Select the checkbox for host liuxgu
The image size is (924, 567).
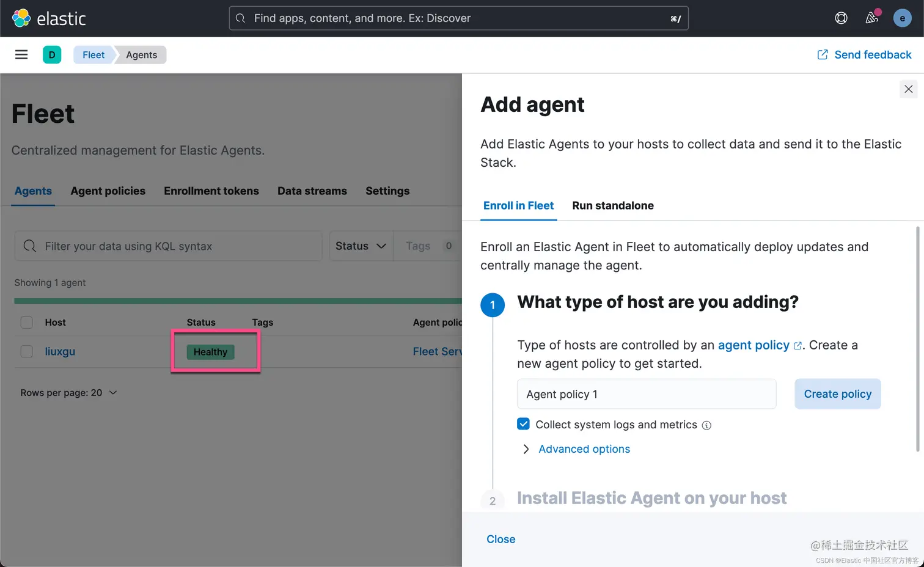click(26, 351)
